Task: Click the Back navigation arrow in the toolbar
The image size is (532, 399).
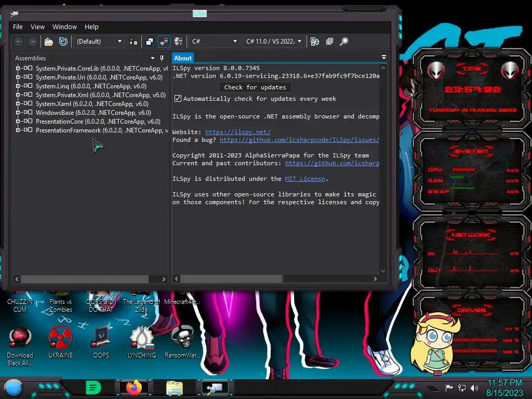Action: 18,42
